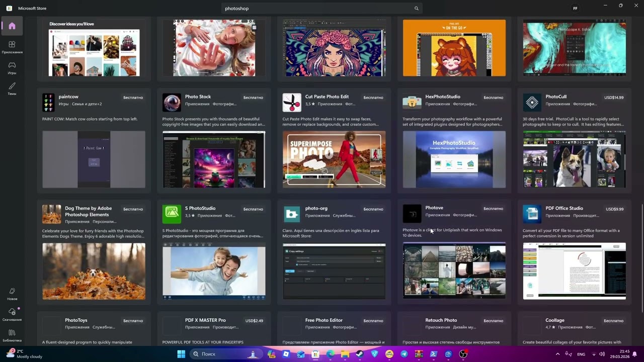Click Бесплатно button for Free Photo Editor
This screenshot has height=362, width=644.
point(373,321)
